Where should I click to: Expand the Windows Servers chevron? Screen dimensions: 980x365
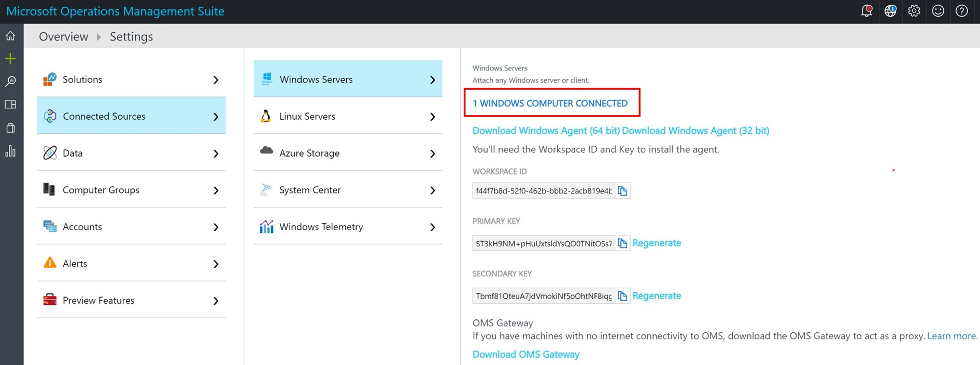433,80
